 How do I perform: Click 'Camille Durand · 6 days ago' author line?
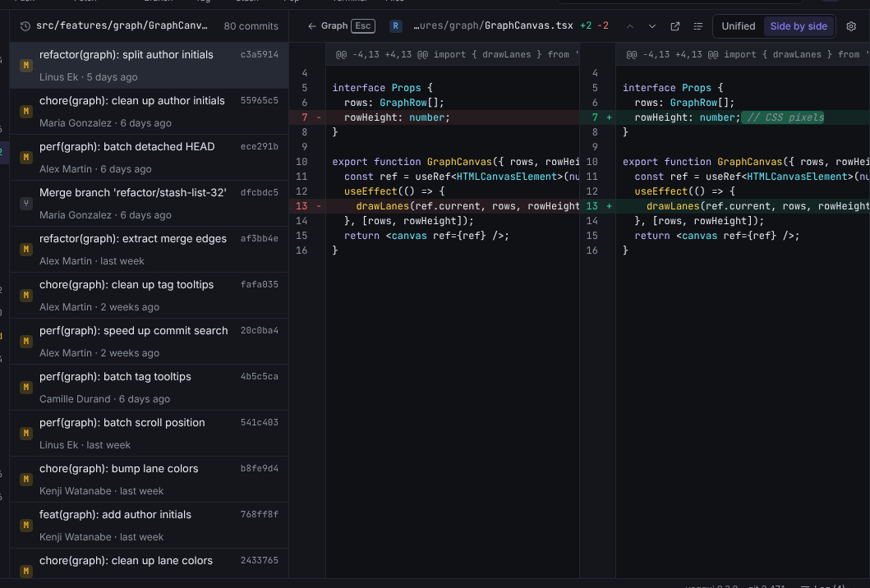pyautogui.click(x=104, y=399)
